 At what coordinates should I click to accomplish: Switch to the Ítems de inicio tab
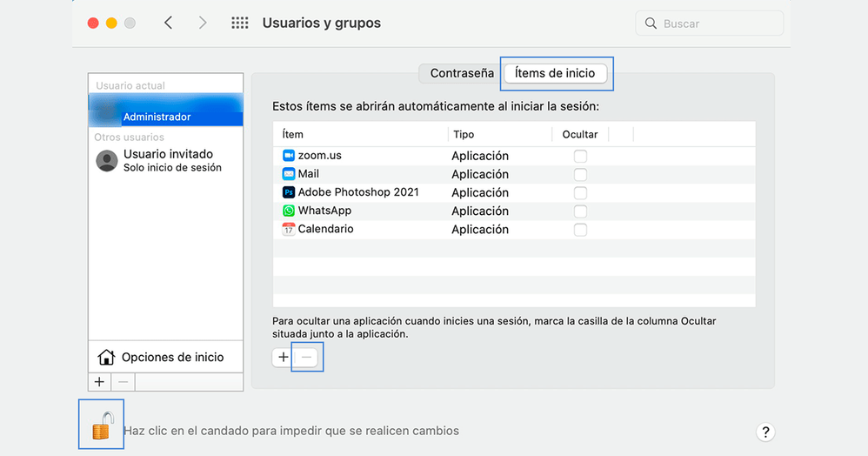point(555,73)
